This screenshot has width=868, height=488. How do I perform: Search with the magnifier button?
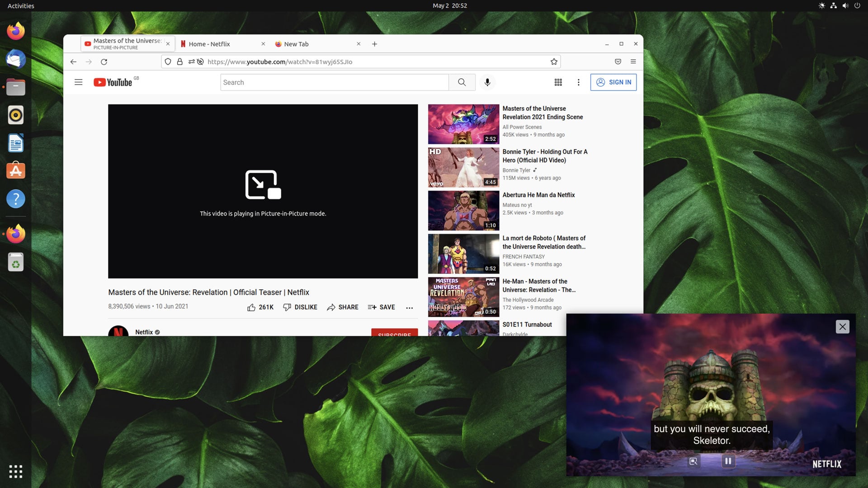[462, 82]
